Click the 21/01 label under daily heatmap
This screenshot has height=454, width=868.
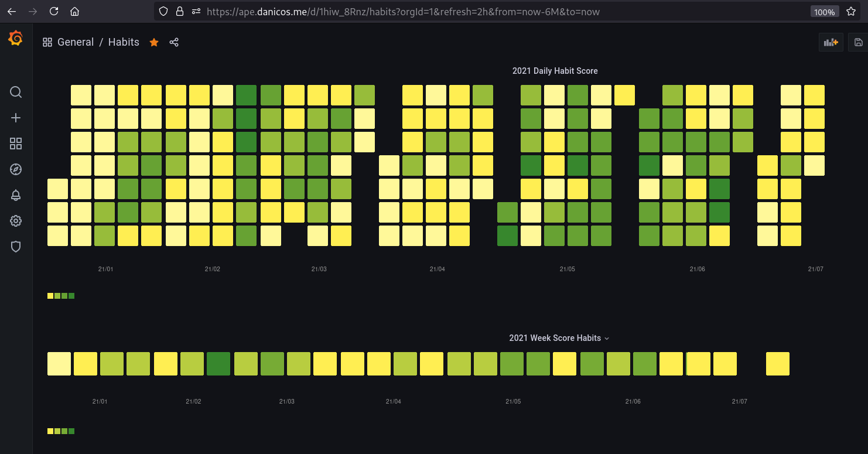[106, 269]
